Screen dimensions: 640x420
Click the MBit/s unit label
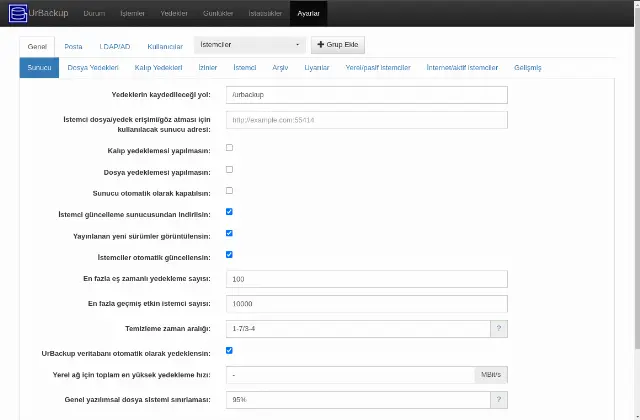[491, 375]
